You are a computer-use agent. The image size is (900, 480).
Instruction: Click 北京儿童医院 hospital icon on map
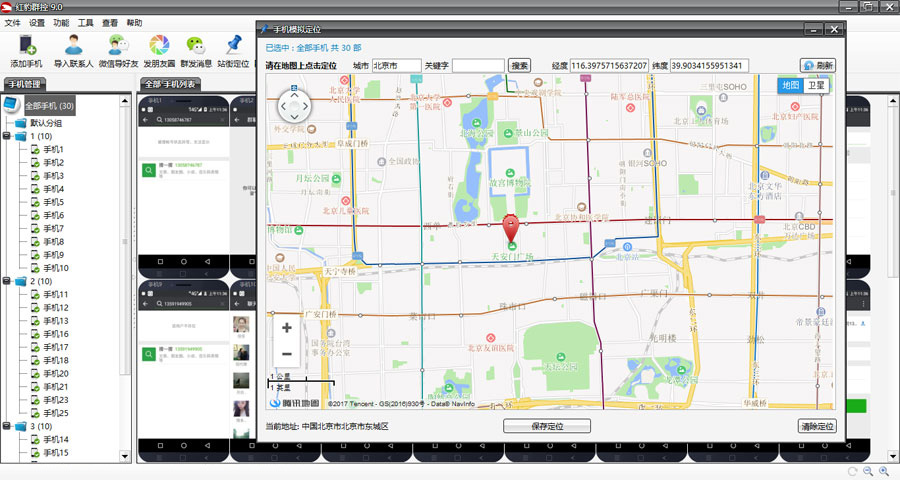pos(346,201)
